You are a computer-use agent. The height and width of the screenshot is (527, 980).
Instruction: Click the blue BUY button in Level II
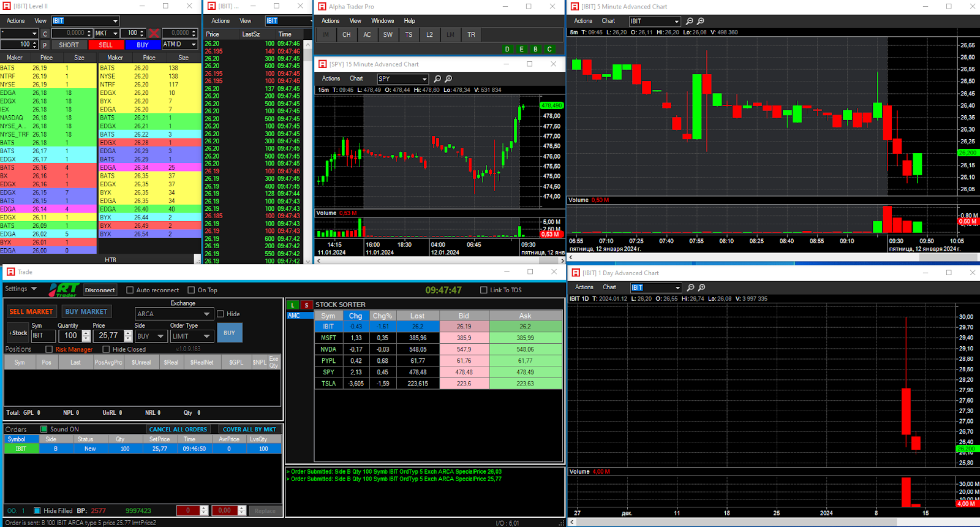(143, 45)
